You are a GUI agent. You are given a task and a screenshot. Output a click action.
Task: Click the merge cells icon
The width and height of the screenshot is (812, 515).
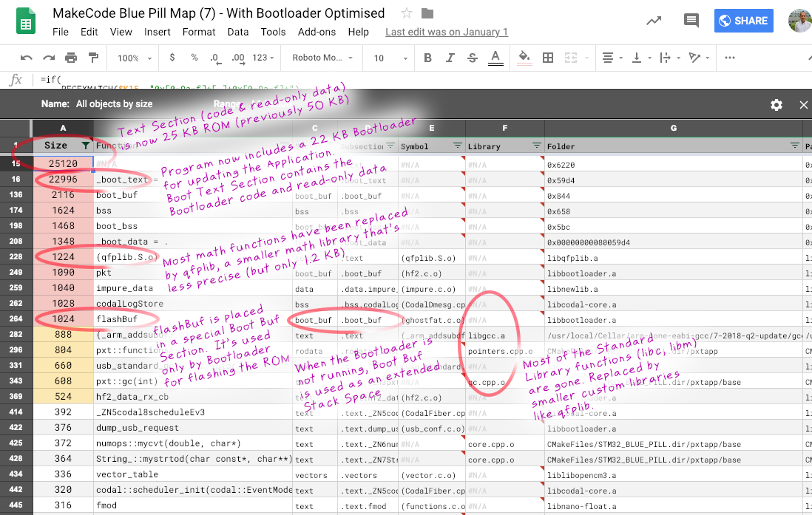click(571, 58)
